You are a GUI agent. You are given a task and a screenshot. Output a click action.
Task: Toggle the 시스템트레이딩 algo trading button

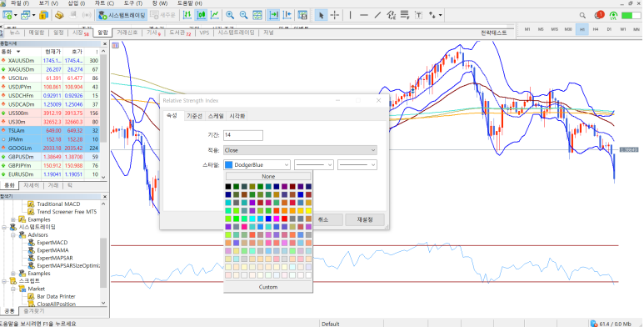click(x=122, y=15)
